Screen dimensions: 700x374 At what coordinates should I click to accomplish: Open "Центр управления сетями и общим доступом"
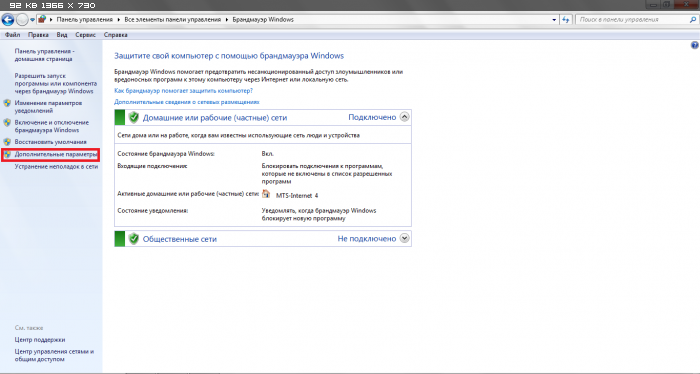pyautogui.click(x=54, y=355)
